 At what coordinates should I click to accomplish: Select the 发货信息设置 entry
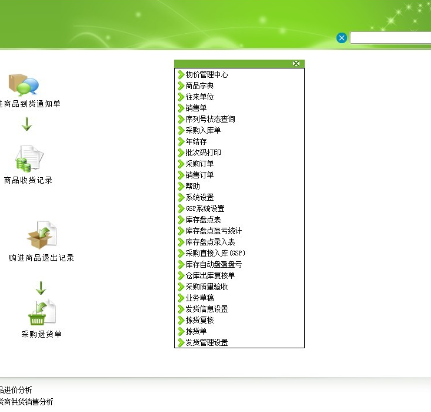click(207, 309)
